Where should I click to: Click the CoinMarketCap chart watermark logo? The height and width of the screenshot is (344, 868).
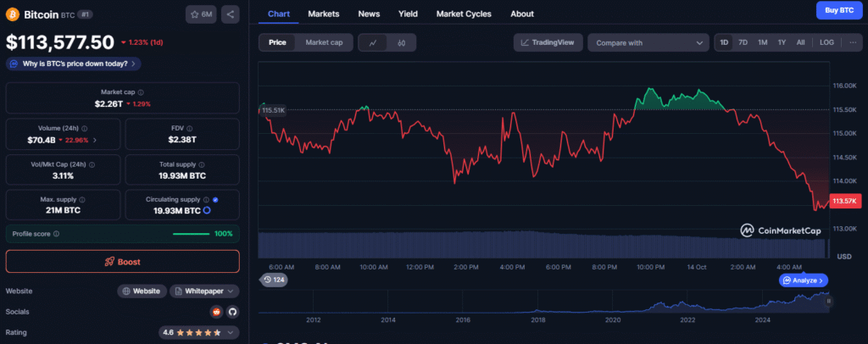coord(781,230)
